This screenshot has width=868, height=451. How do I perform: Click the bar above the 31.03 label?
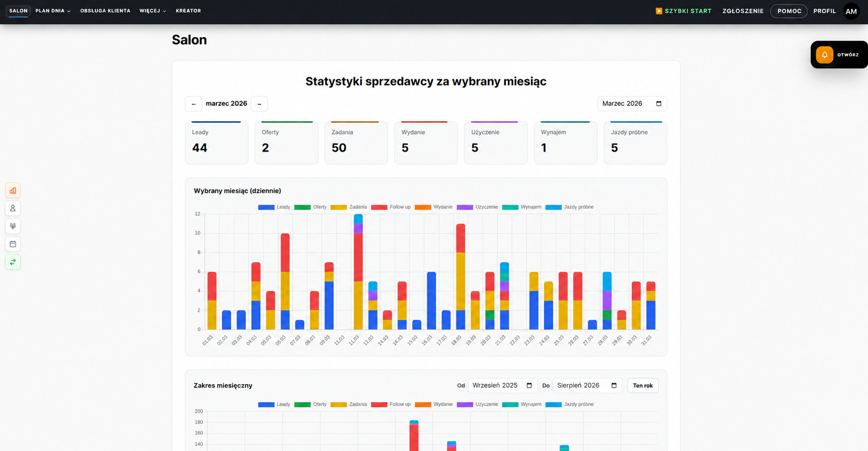click(x=651, y=305)
